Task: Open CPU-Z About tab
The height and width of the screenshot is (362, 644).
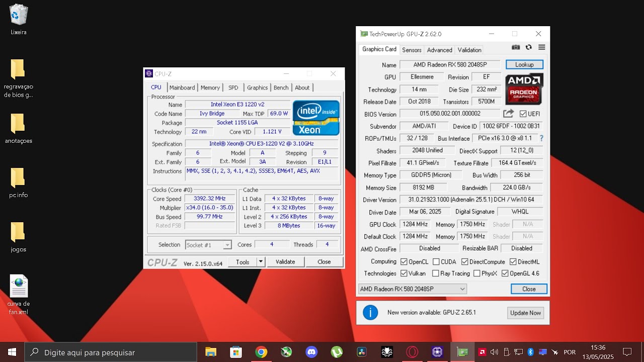Action: (302, 87)
